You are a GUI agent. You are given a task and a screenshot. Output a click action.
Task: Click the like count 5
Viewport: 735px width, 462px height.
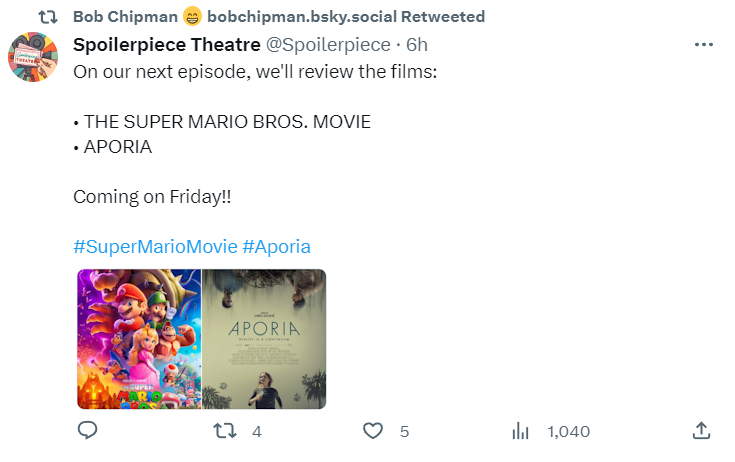(x=405, y=432)
